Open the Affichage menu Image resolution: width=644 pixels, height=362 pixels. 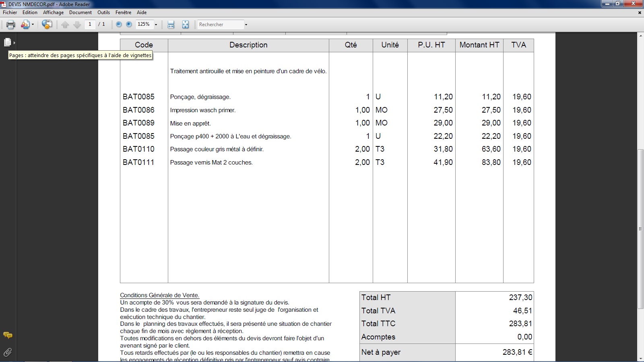[53, 12]
